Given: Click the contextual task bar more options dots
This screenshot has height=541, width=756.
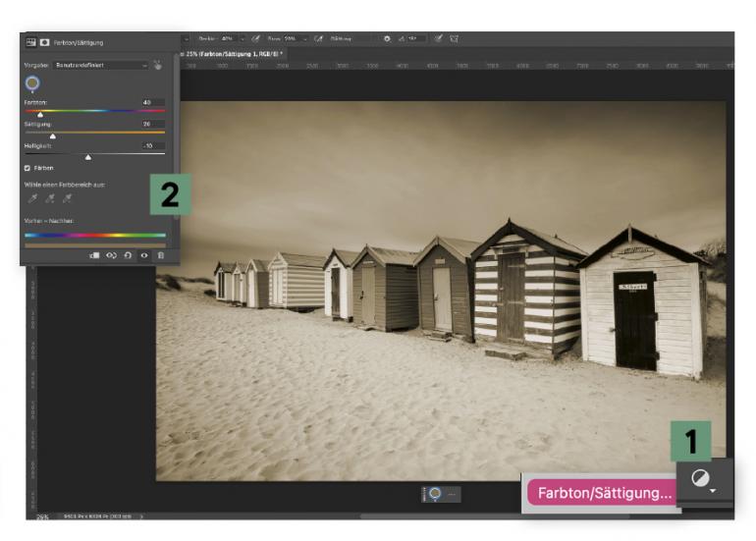Looking at the screenshot, I should tap(452, 494).
